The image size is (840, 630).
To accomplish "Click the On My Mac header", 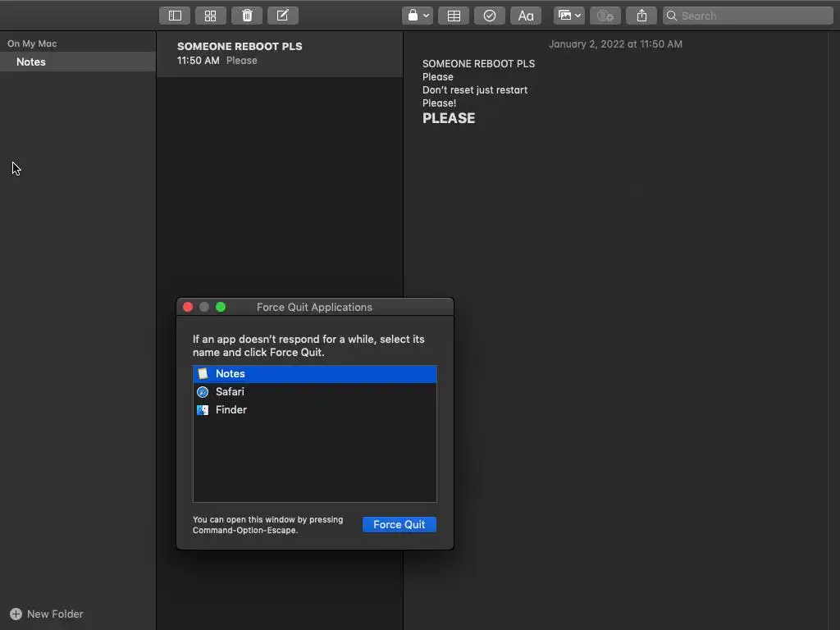I will tap(32, 43).
